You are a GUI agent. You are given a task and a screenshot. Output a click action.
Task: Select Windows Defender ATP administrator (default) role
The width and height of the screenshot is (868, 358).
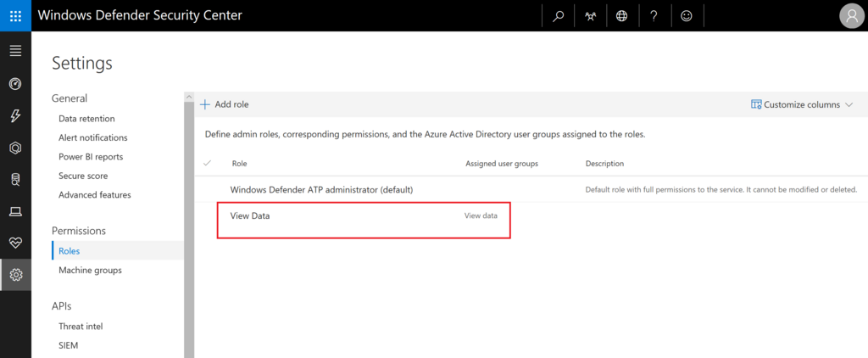tap(321, 189)
